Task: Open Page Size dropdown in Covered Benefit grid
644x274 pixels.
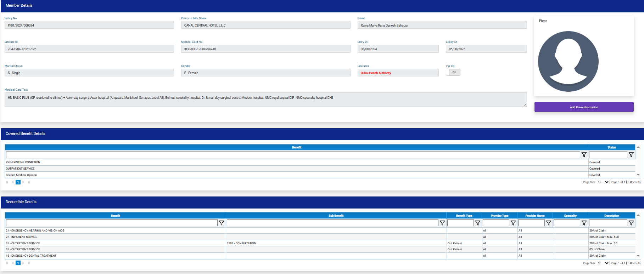Action: pyautogui.click(x=603, y=182)
